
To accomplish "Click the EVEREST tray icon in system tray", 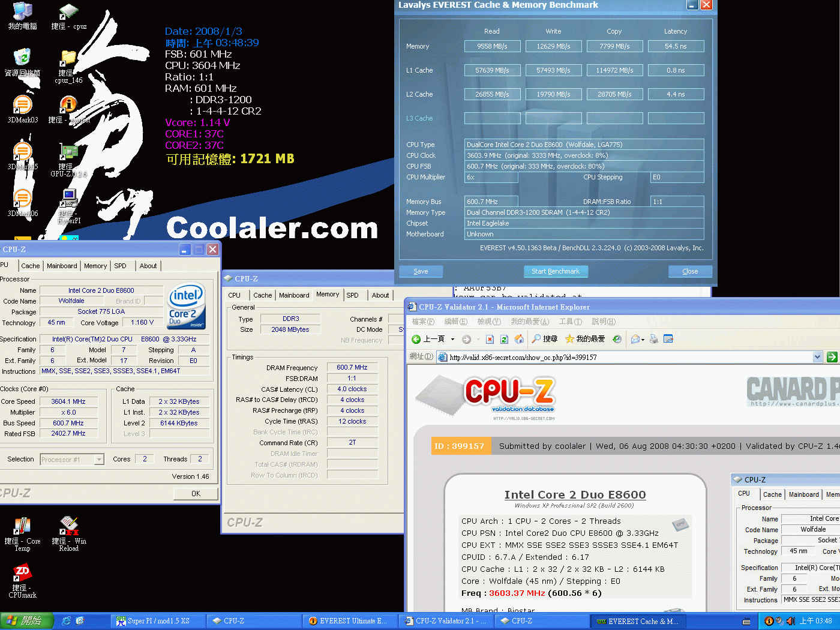I will tap(769, 621).
